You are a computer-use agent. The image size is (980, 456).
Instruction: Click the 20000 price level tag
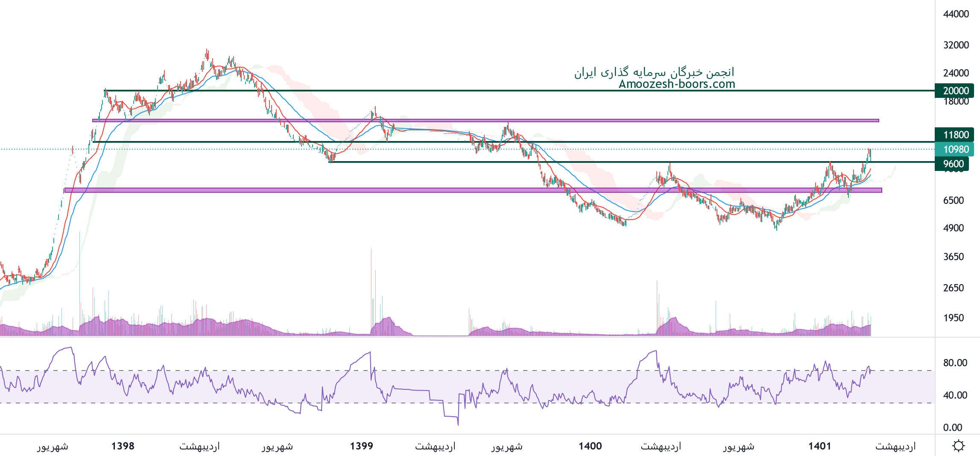[x=955, y=91]
